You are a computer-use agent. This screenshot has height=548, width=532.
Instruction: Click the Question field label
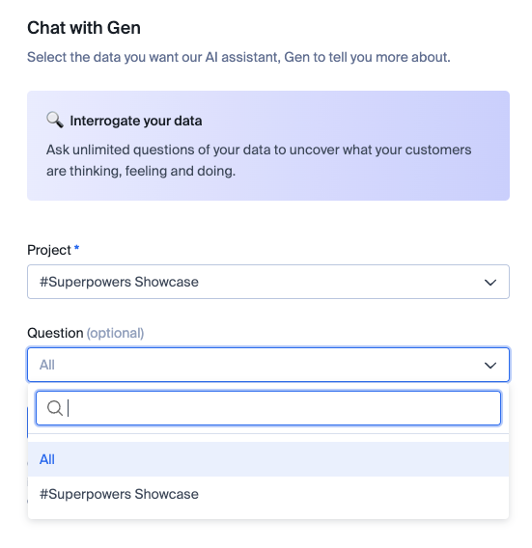[55, 333]
